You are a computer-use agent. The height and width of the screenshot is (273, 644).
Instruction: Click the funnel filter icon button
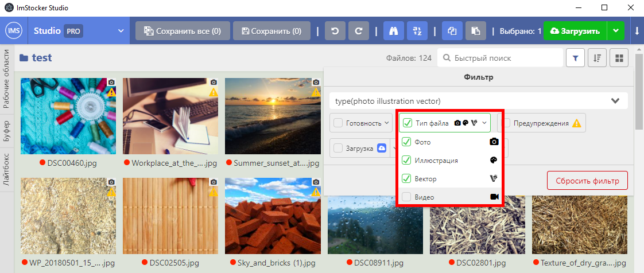point(576,58)
